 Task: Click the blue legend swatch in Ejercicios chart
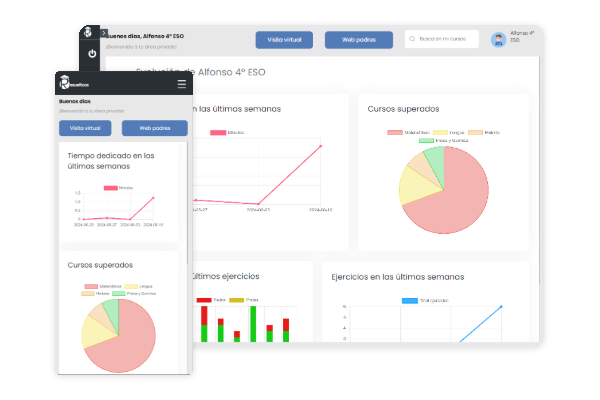tap(409, 300)
